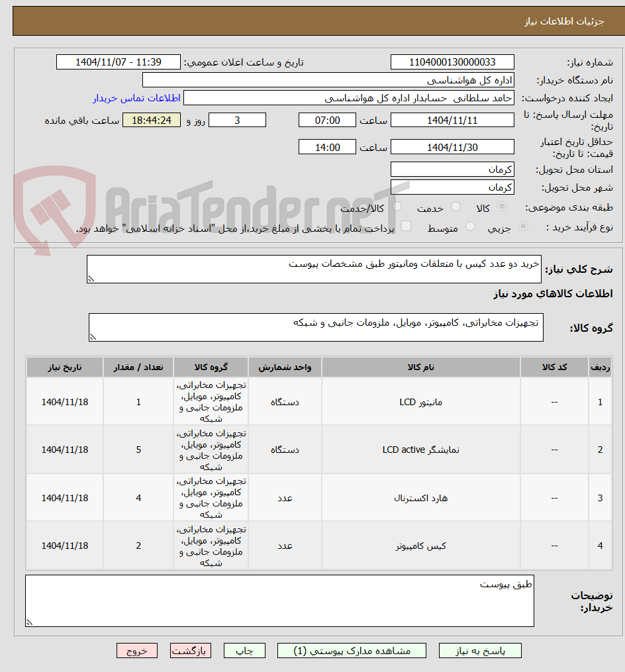Click date 1404/11/18 in کیس کامپیوتر row

pyautogui.click(x=65, y=546)
